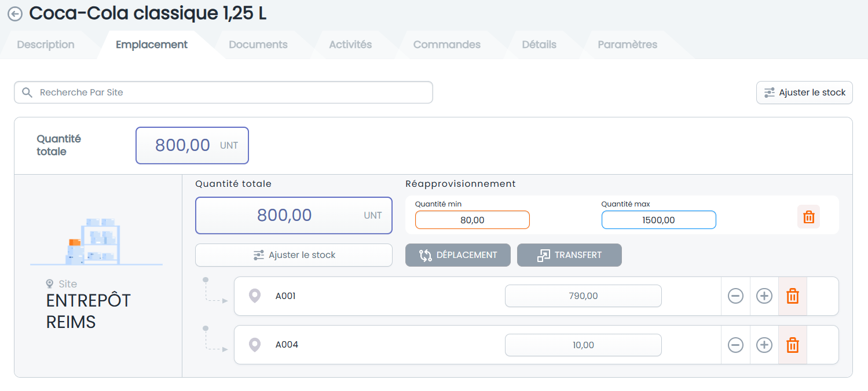This screenshot has width=868, height=391.
Task: Click the location pin icon for A004
Action: (254, 345)
